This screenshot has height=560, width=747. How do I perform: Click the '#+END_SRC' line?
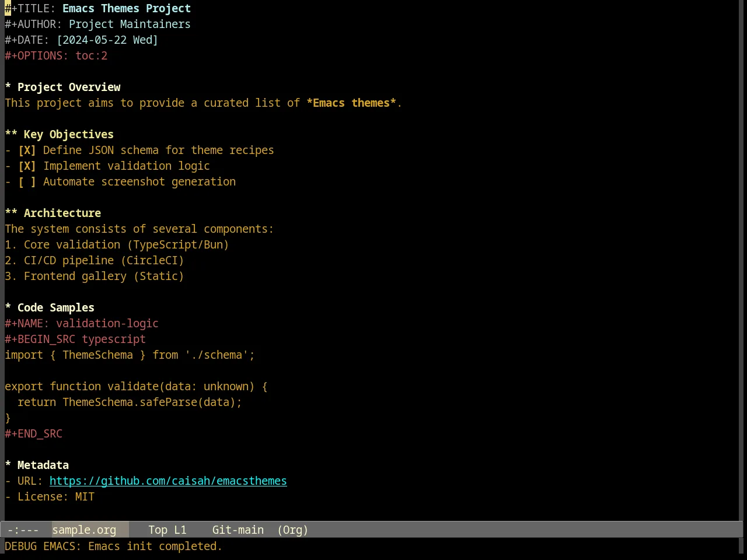click(33, 434)
